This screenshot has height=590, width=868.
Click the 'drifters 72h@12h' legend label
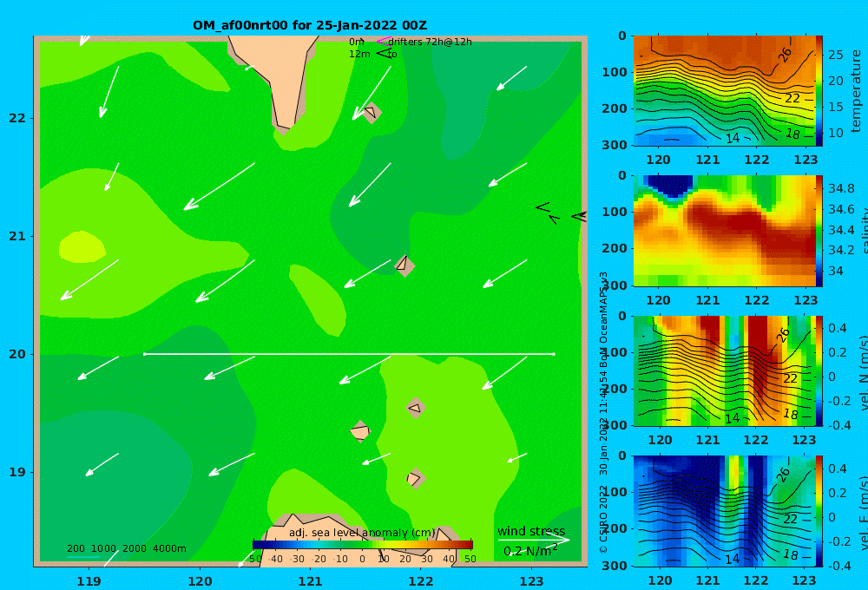(x=430, y=42)
